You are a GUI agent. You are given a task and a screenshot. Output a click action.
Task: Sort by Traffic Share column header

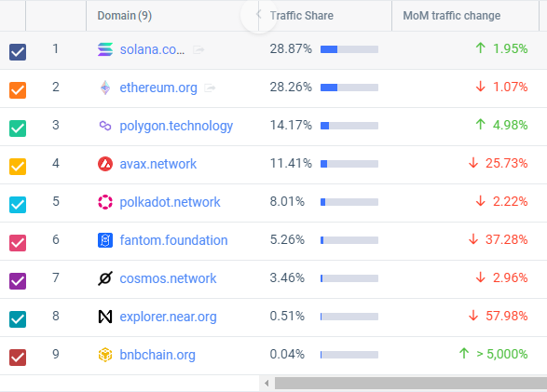point(301,16)
